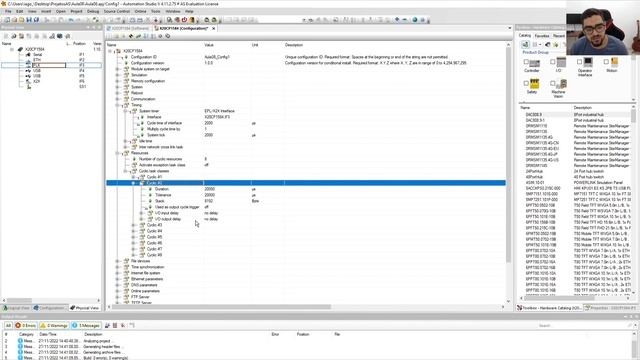Click the Search field in Output Results
The image size is (640, 360).
(x=584, y=326)
